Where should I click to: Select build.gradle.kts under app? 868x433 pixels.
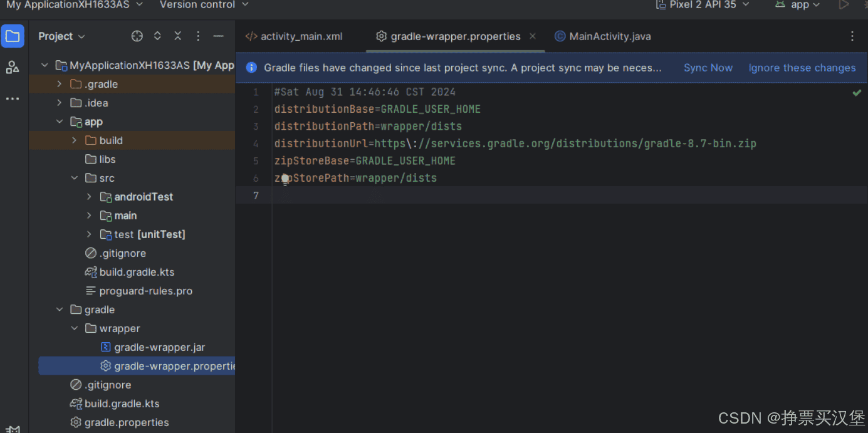[138, 272]
